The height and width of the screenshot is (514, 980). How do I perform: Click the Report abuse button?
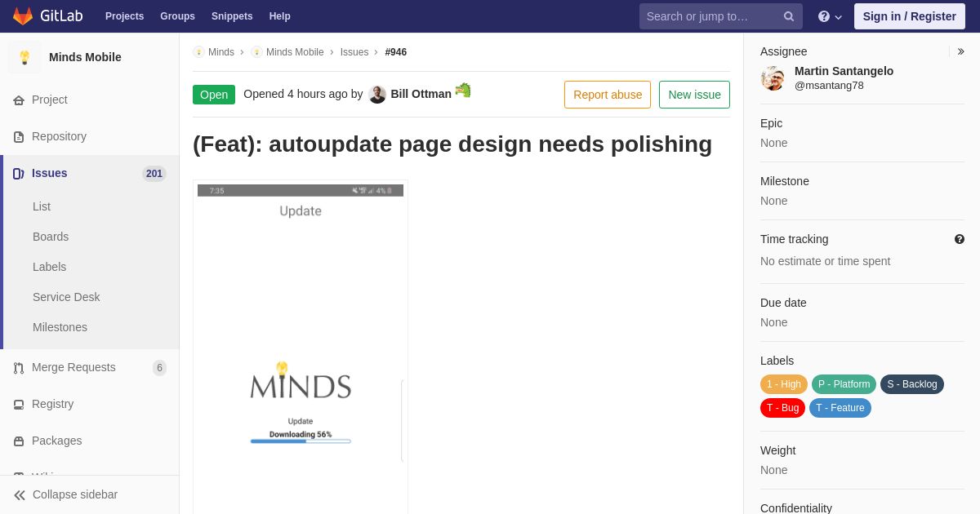point(608,95)
